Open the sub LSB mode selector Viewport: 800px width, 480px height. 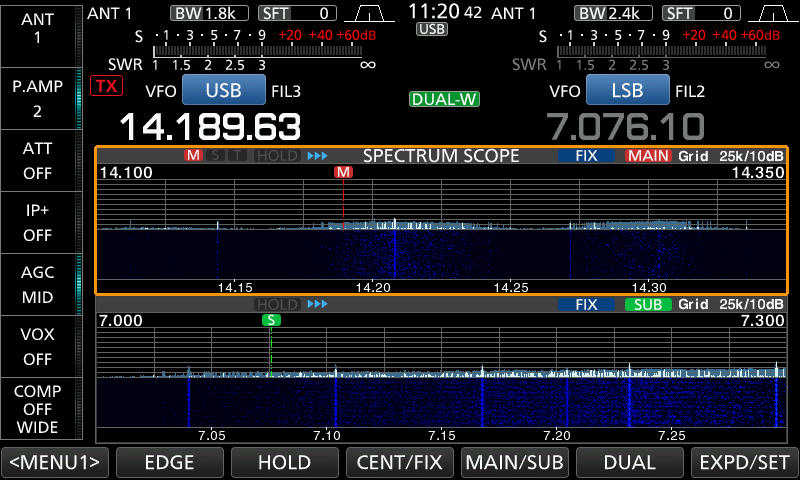[628, 91]
